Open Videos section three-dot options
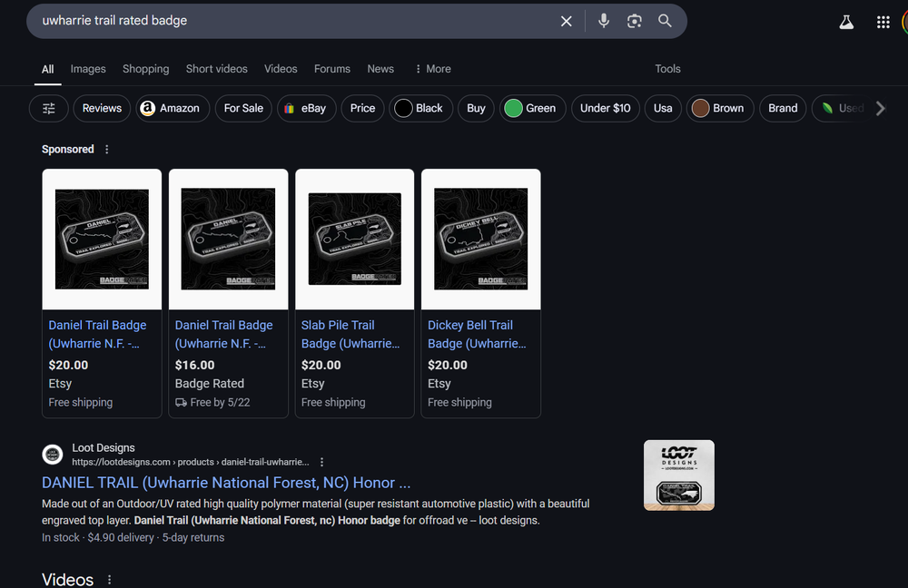 click(109, 579)
